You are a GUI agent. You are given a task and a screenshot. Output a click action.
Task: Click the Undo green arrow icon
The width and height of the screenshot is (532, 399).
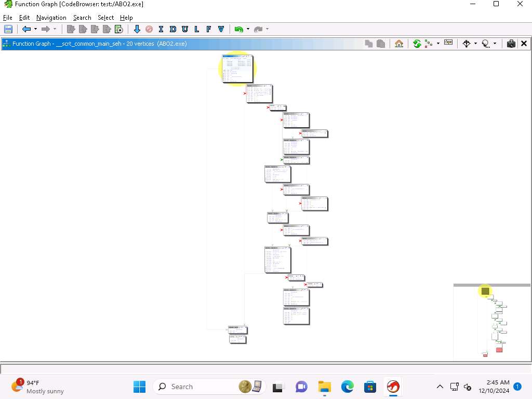point(238,29)
